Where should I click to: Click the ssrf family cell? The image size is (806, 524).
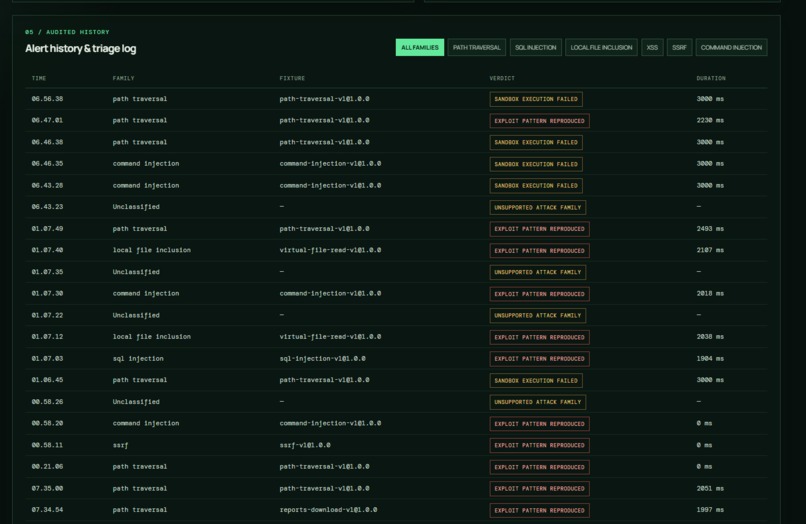pyautogui.click(x=120, y=445)
